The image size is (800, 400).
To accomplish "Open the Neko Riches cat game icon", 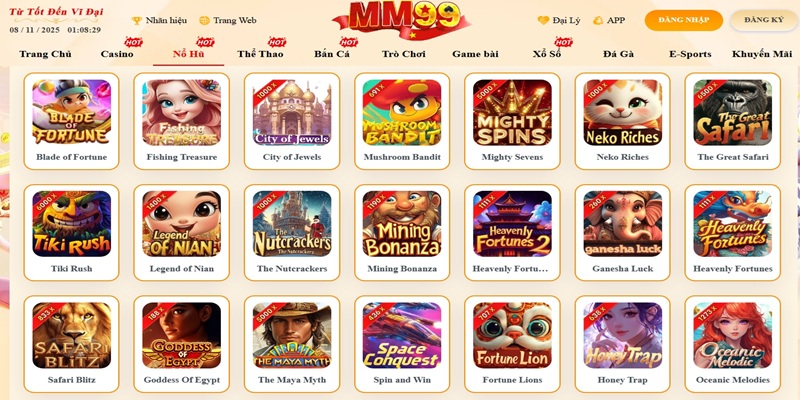I will point(622,112).
